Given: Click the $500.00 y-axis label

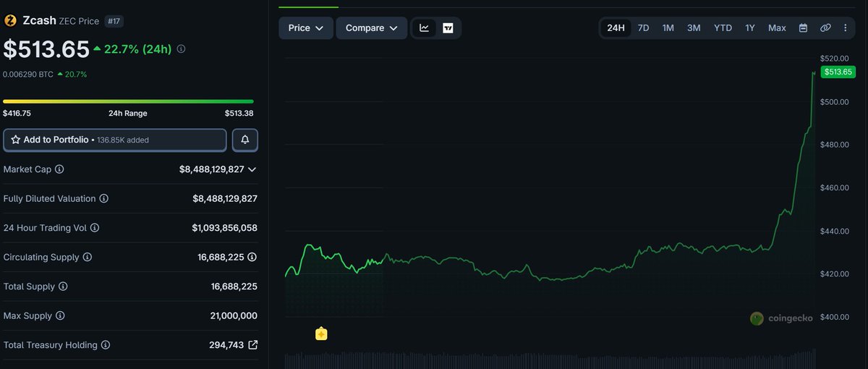Looking at the screenshot, I should (x=834, y=101).
